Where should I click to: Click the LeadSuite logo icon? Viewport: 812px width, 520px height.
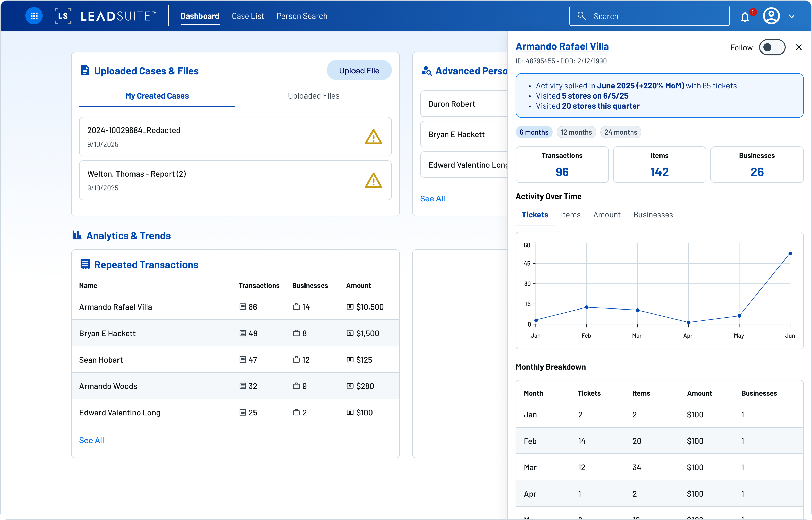coord(63,16)
